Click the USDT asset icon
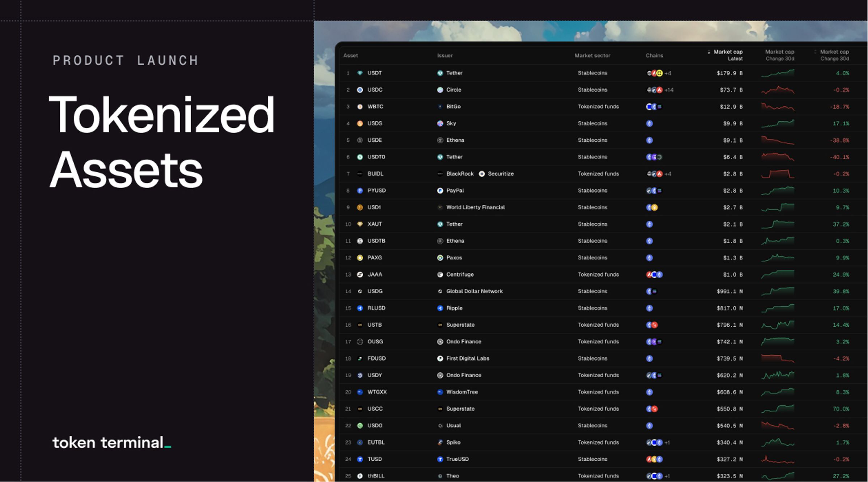The height and width of the screenshot is (482, 868). pyautogui.click(x=360, y=73)
